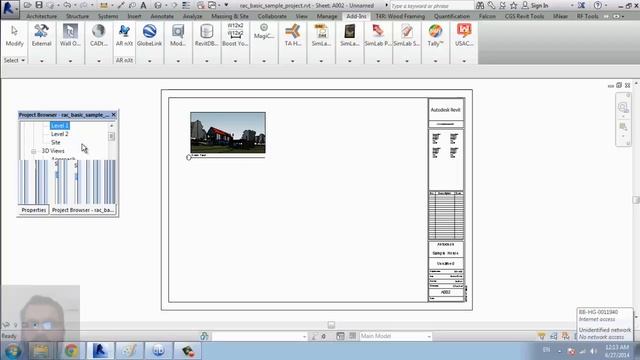Open the External tools icon
The image size is (640, 360).
coord(41,36)
